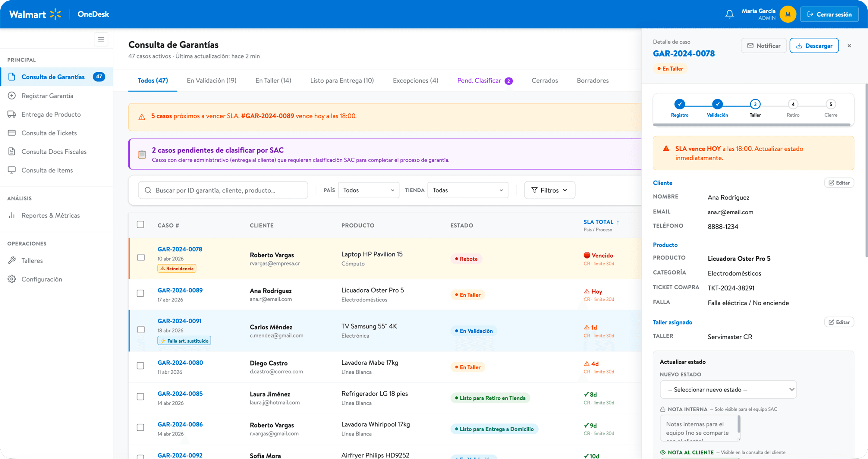Click the detail panel vertical scrollbar
This screenshot has height=459, width=868.
[x=866, y=170]
